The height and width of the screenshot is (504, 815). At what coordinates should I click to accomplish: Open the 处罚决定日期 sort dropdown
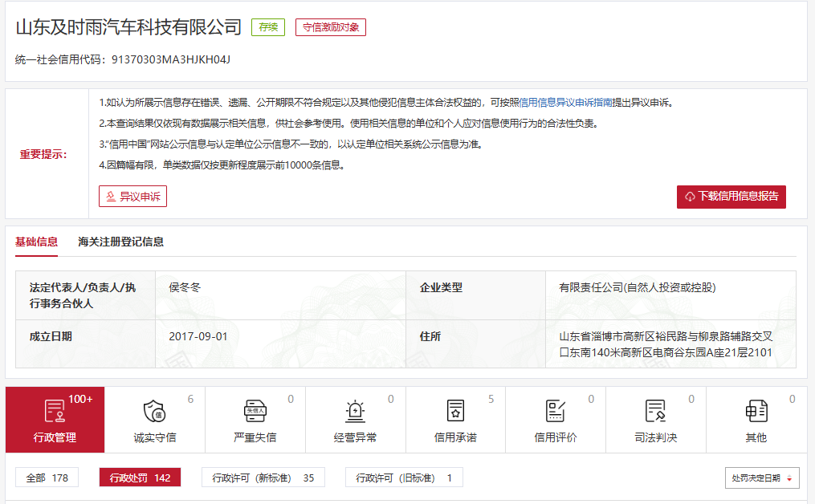pos(762,478)
